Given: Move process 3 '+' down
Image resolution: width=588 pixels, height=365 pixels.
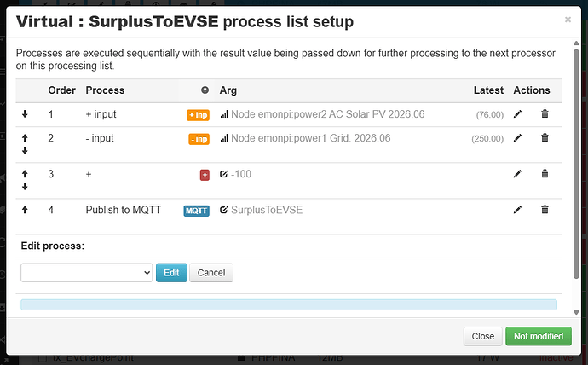Looking at the screenshot, I should click(x=25, y=186).
